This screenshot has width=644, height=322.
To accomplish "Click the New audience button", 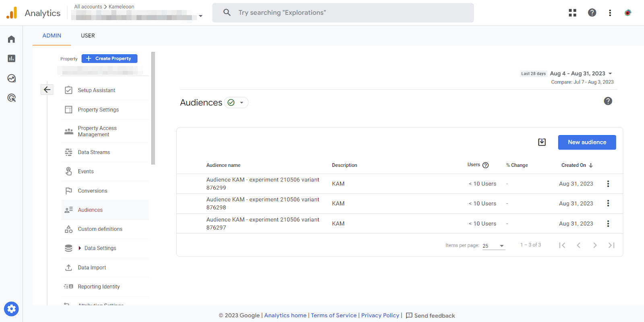I will point(586,142).
